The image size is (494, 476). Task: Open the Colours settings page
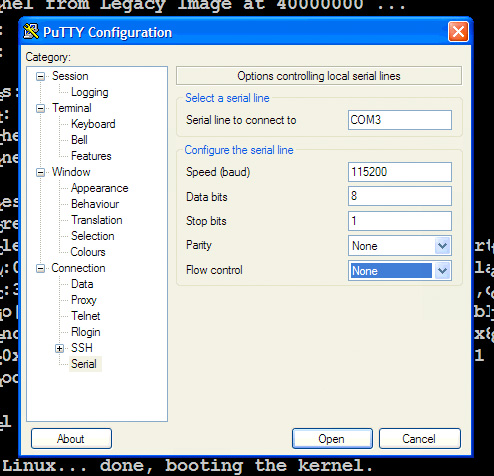tap(88, 252)
